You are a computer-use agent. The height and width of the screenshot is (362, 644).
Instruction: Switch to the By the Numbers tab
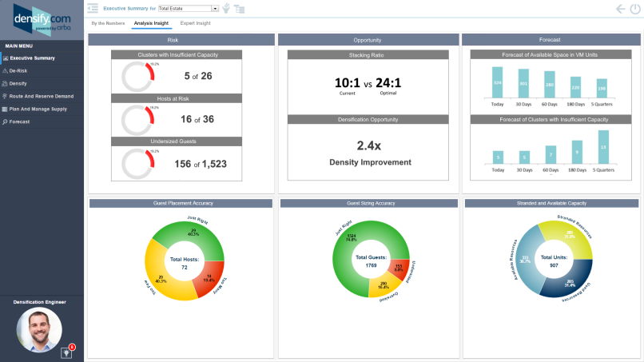[x=108, y=23]
